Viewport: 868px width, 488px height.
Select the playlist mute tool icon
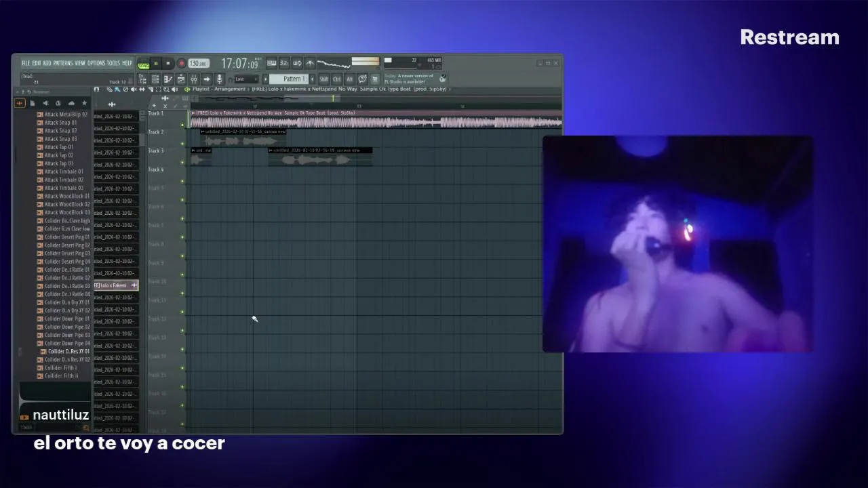coord(134,89)
